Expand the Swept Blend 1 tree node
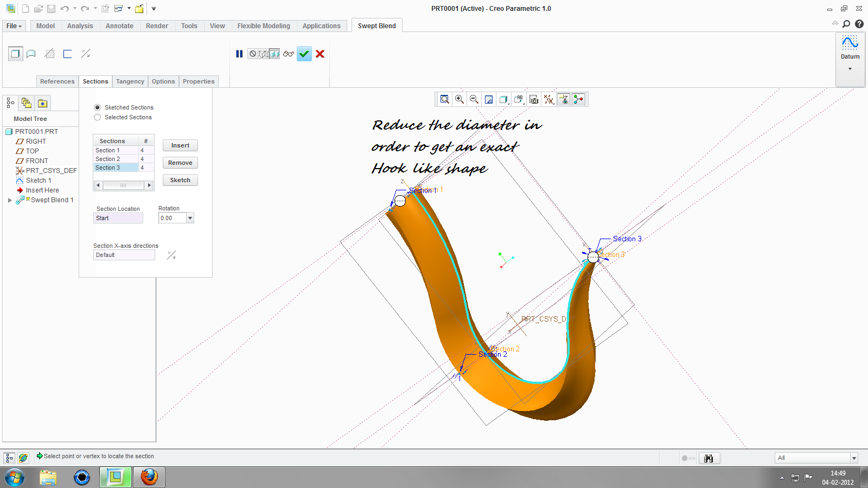The height and width of the screenshot is (488, 868). (10, 200)
